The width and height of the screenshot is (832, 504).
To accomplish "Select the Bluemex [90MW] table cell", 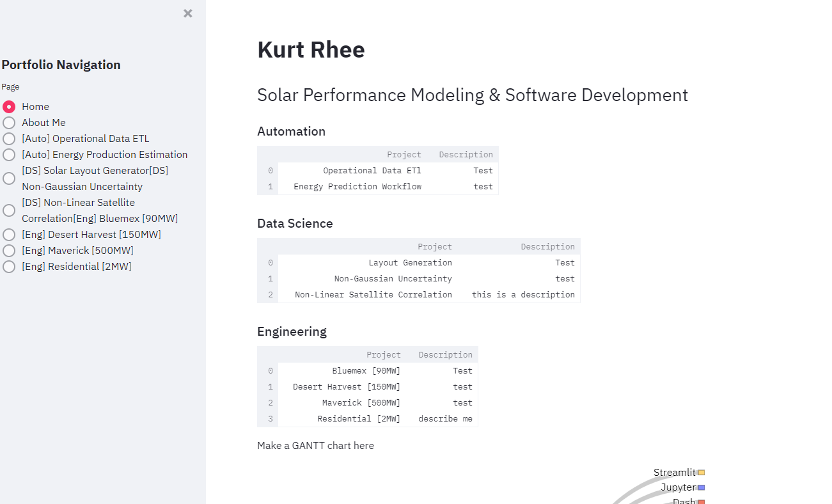I will pyautogui.click(x=359, y=370).
